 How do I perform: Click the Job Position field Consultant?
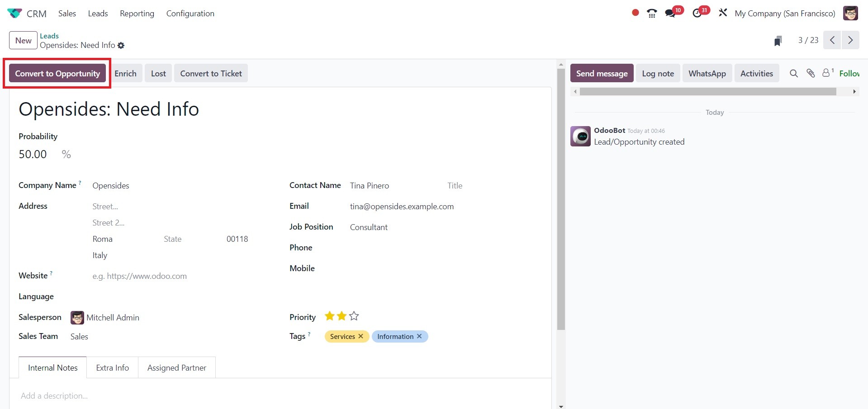446,227
